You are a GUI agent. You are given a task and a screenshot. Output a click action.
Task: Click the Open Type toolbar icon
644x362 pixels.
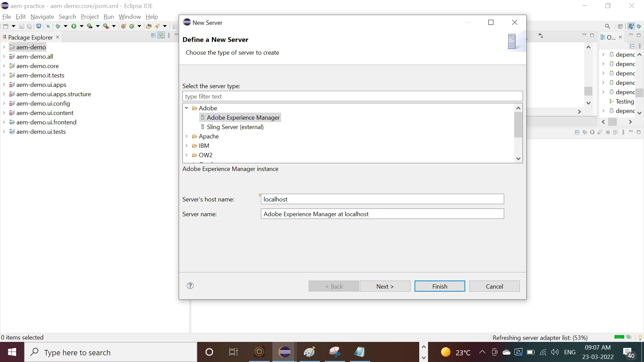[x=149, y=26]
